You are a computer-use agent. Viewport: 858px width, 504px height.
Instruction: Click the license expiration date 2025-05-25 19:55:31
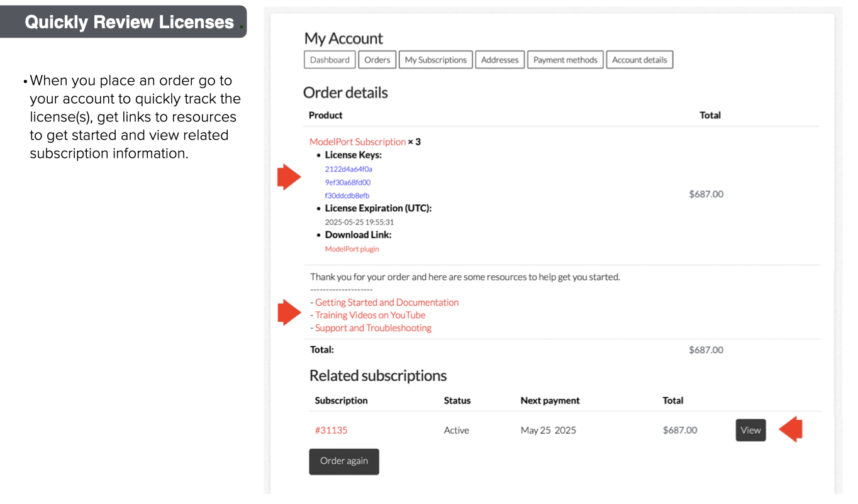359,222
